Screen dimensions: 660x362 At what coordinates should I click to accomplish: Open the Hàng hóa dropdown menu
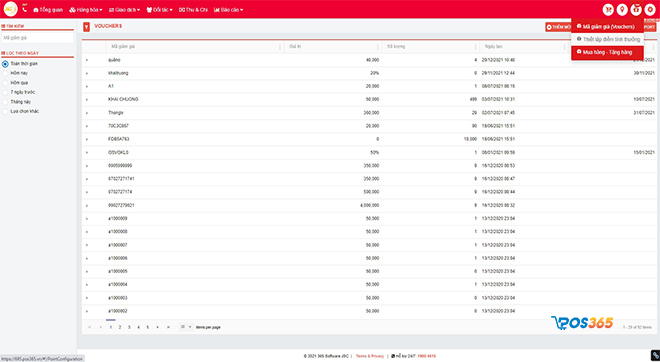click(x=86, y=10)
